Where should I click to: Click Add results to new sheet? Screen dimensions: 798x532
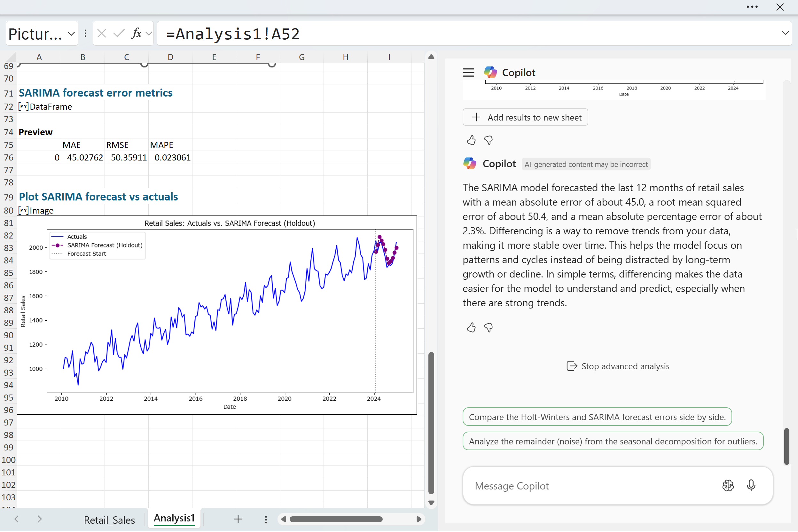point(525,117)
